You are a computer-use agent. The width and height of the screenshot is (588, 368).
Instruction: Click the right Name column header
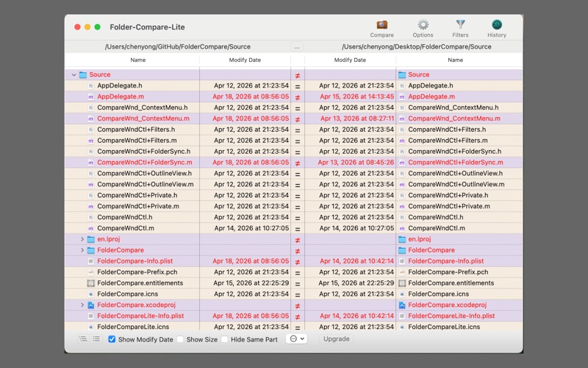[x=455, y=60]
